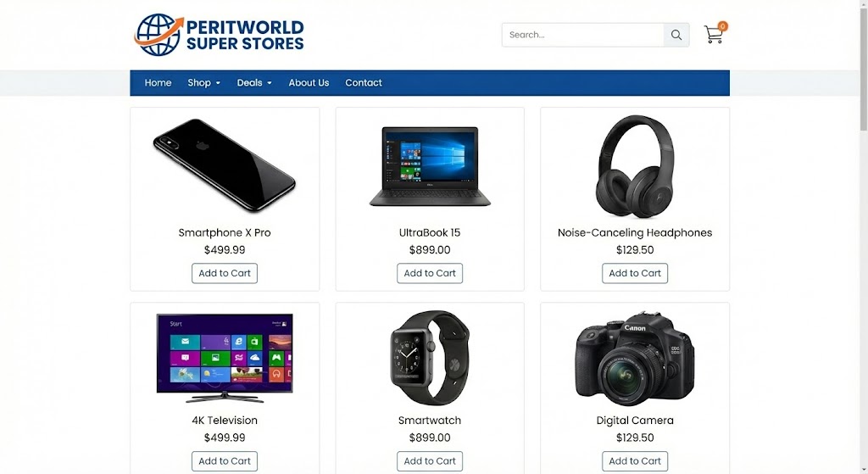
Task: Click the Peritworld Super Stores globe logo
Action: (159, 34)
